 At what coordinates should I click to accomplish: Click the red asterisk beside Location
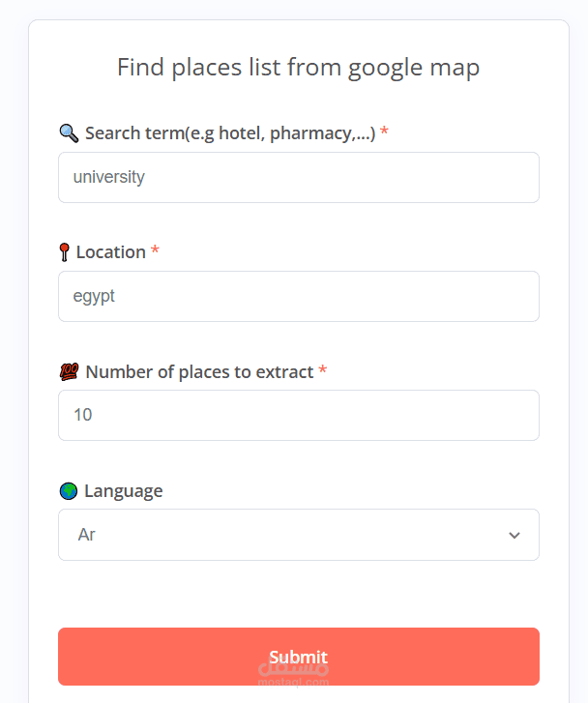(x=155, y=249)
